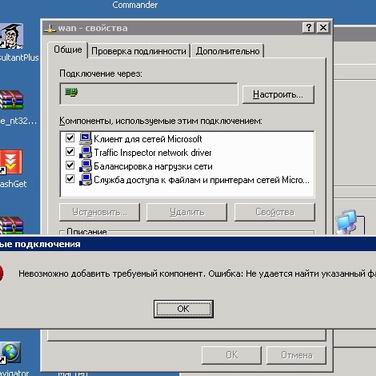The height and width of the screenshot is (376, 376).
Task: Click the wan dialog title bar icon
Action: (50, 28)
